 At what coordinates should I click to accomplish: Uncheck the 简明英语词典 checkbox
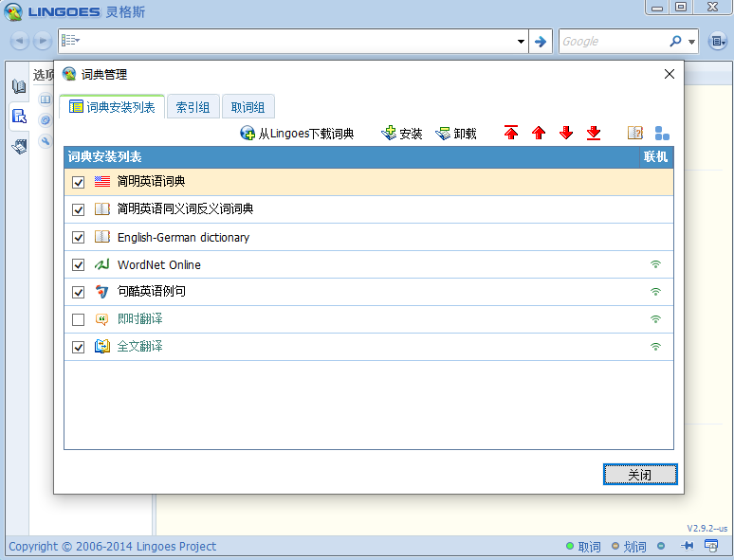point(78,182)
